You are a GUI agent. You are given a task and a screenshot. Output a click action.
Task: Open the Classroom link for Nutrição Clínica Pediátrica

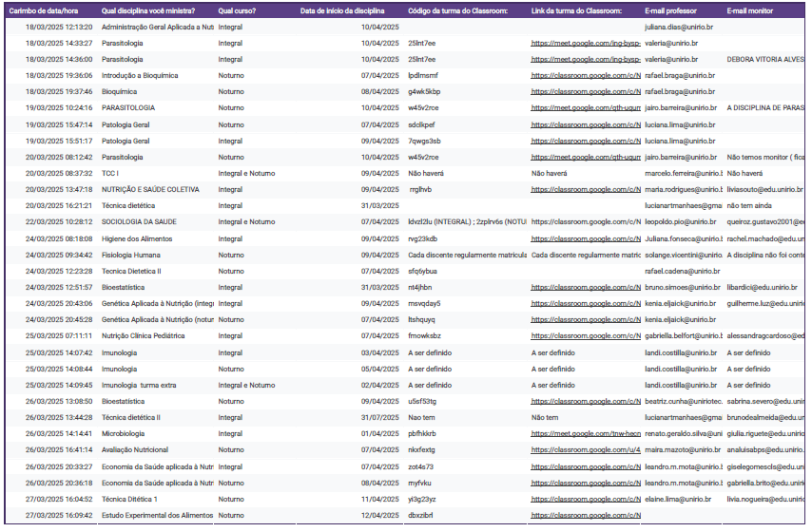[585, 336]
